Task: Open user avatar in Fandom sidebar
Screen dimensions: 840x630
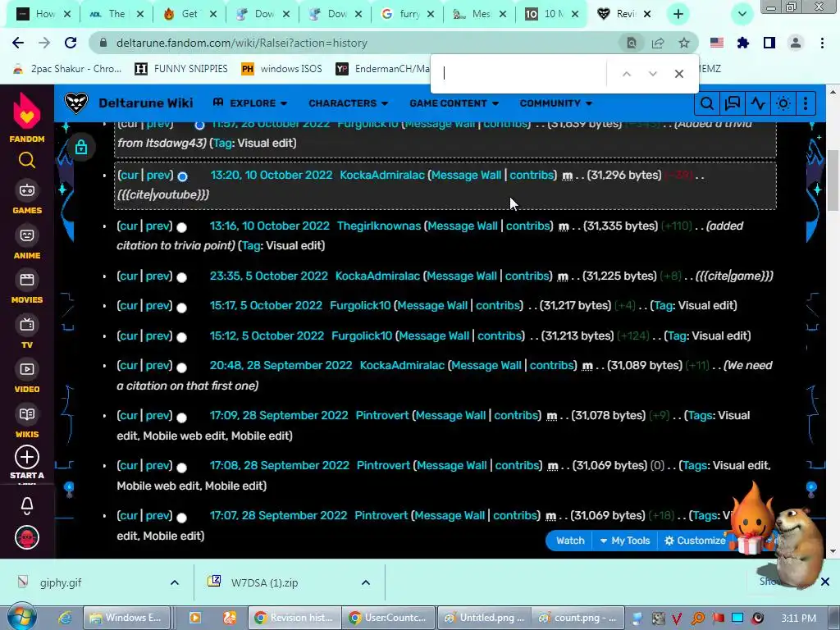Action: (x=27, y=537)
